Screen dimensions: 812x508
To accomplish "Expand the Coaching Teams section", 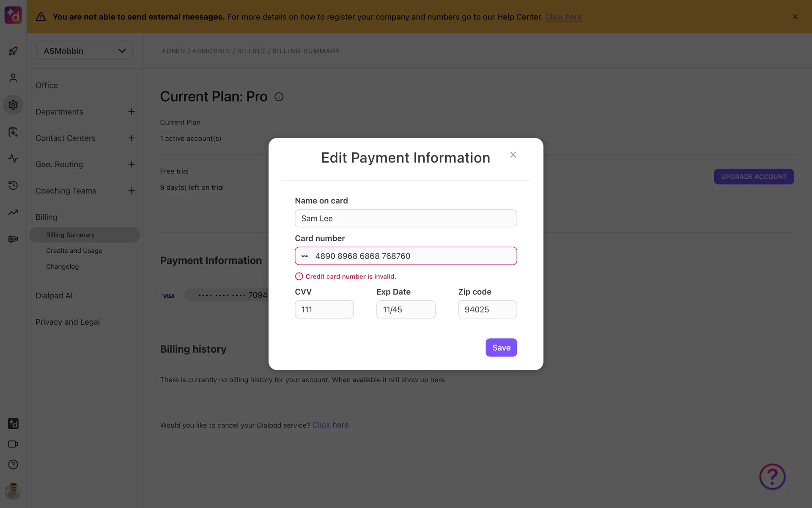I will 132,191.
